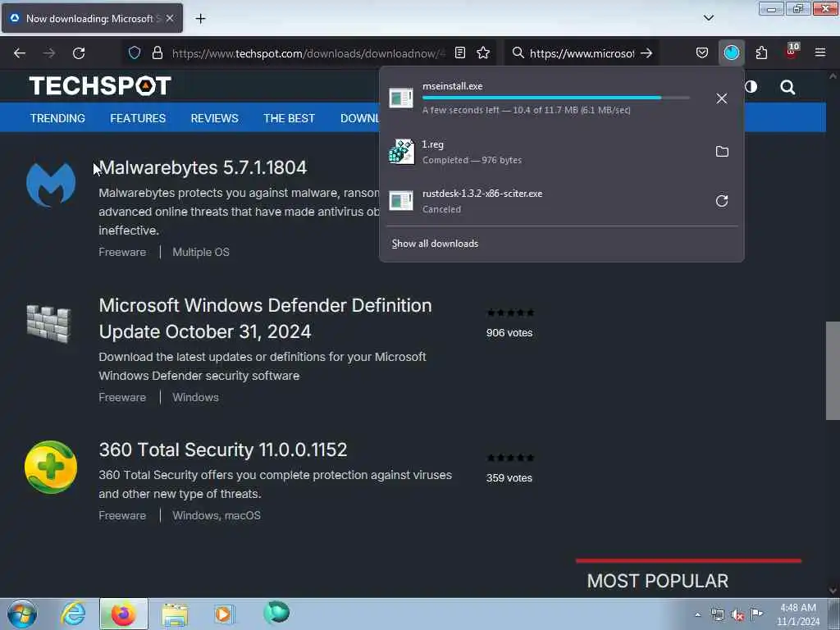Open THE BEST menu
Viewport: 840px width, 630px height.
click(x=289, y=118)
